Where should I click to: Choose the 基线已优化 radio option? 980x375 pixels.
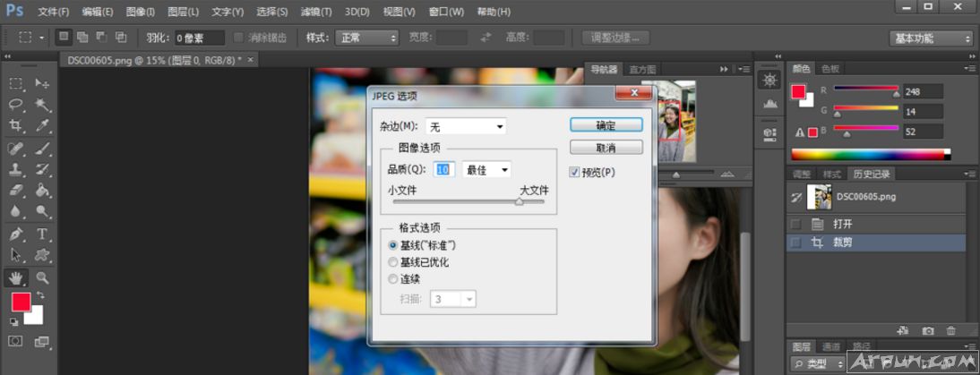392,262
